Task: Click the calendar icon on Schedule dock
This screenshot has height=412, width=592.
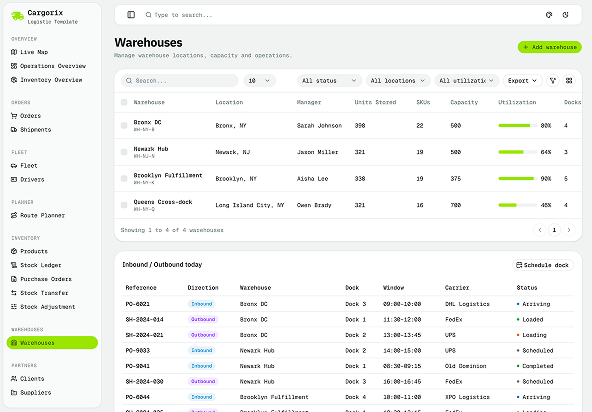Action: tap(519, 265)
